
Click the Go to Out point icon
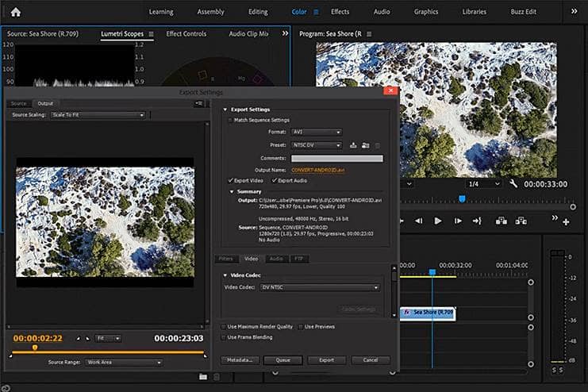tap(476, 221)
